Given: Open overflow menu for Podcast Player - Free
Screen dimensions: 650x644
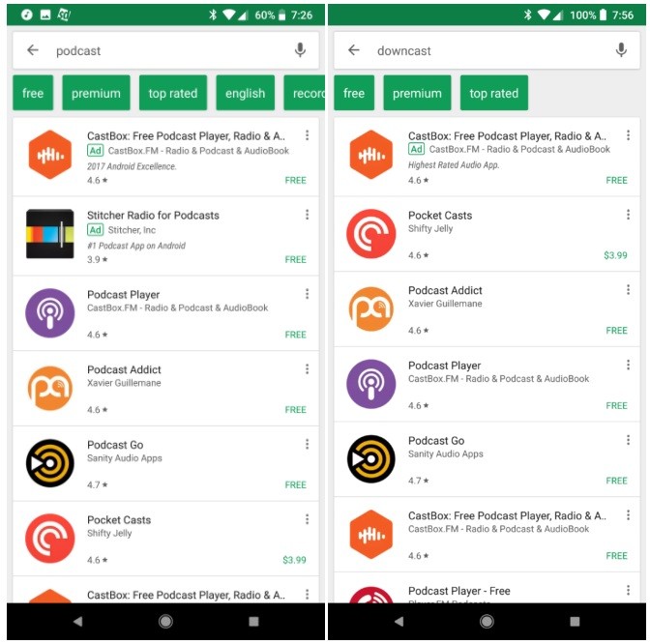Looking at the screenshot, I should coord(629,590).
